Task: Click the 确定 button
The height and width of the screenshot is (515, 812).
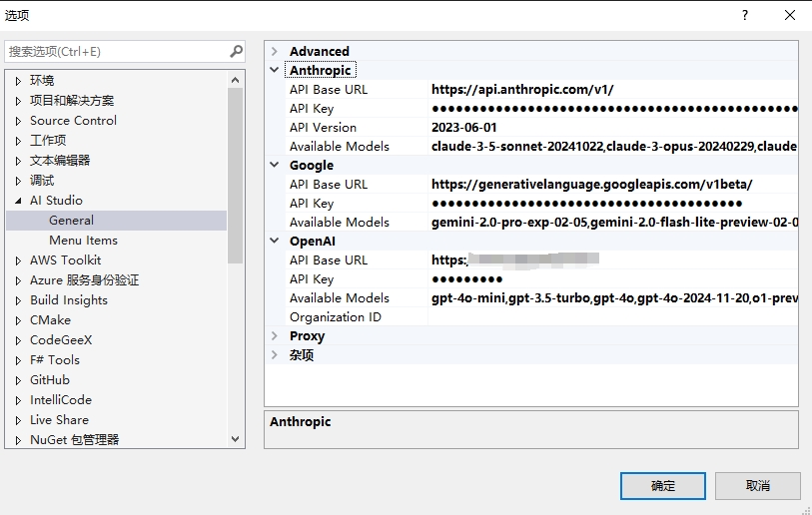Action: tap(662, 486)
